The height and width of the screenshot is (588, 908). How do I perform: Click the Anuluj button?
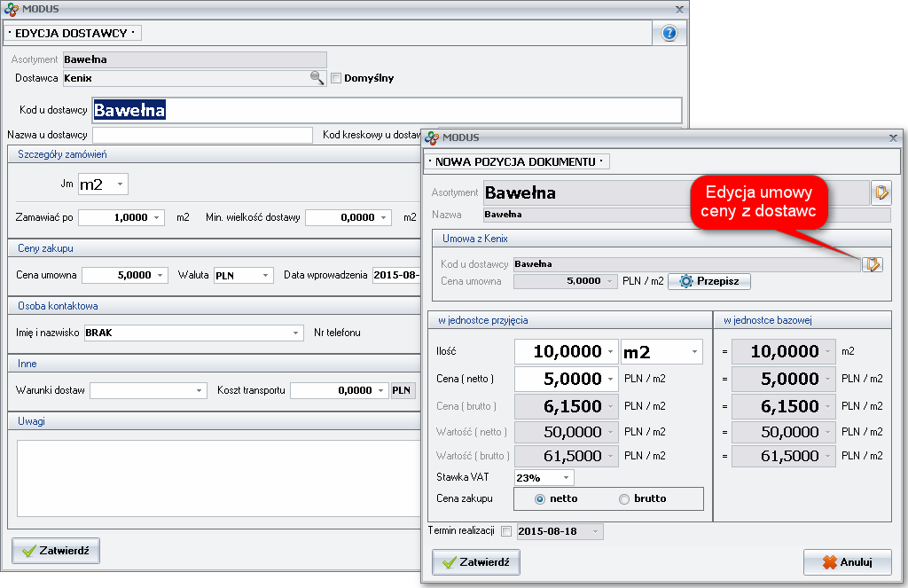point(847,562)
